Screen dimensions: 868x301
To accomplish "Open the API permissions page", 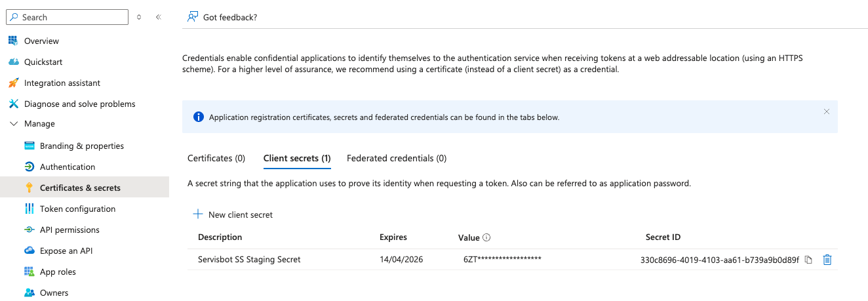I will tap(69, 230).
